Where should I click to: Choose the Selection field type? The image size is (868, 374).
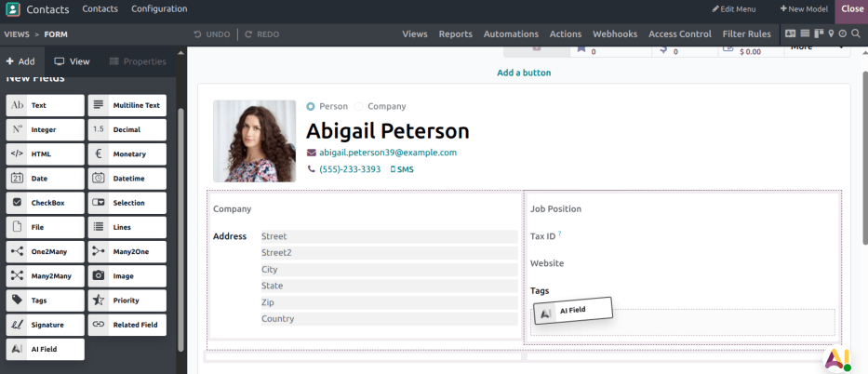(127, 203)
